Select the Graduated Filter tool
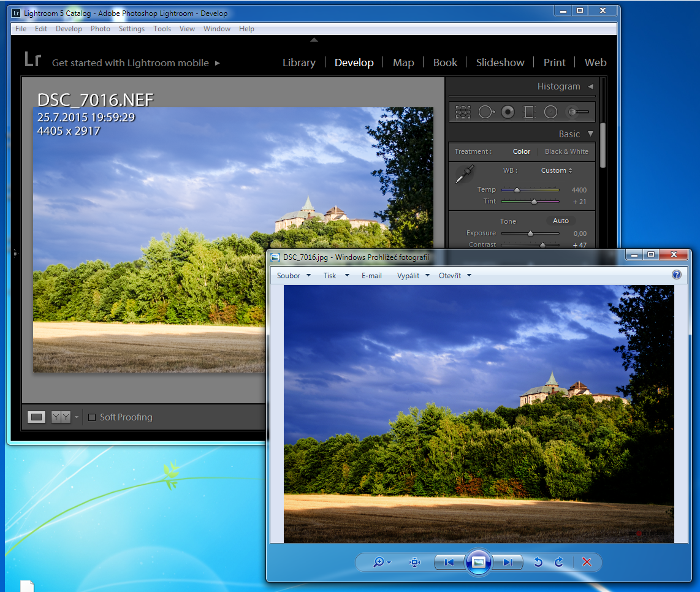The width and height of the screenshot is (700, 592). click(x=529, y=112)
